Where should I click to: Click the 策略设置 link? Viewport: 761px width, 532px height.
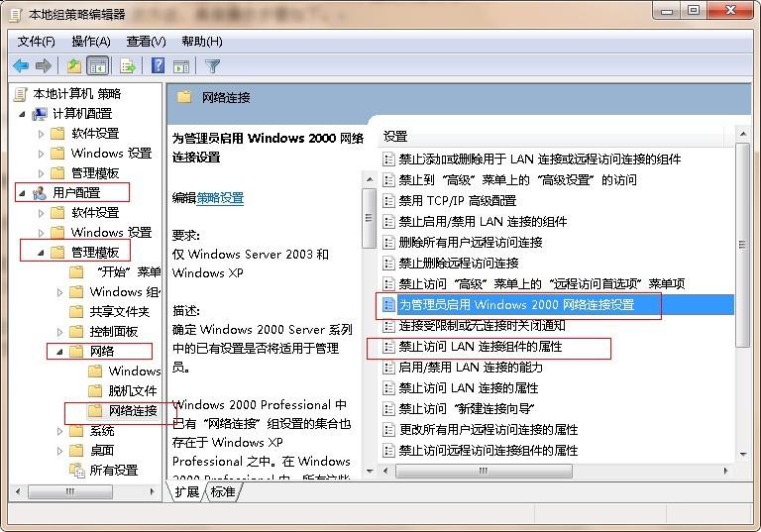(x=220, y=198)
